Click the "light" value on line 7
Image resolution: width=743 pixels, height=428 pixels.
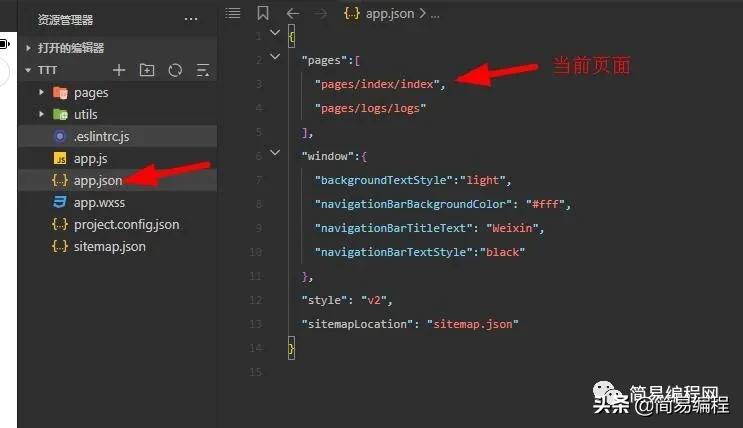483,180
